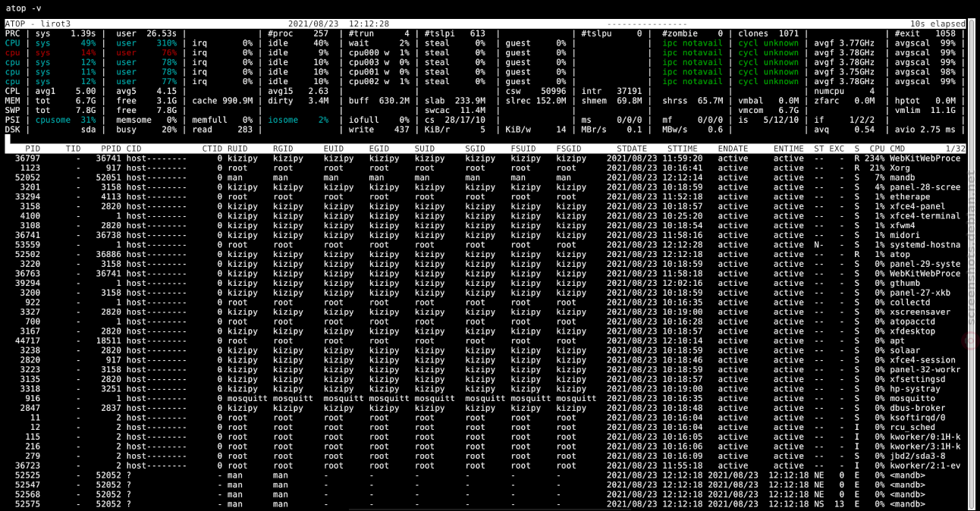
Task: Click the "1/32" page indicator
Action: click(x=956, y=149)
